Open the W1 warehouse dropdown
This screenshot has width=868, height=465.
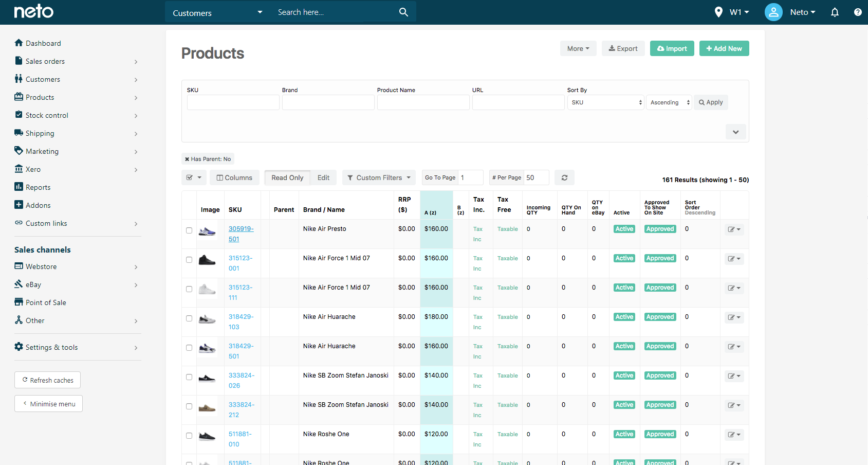pos(739,12)
